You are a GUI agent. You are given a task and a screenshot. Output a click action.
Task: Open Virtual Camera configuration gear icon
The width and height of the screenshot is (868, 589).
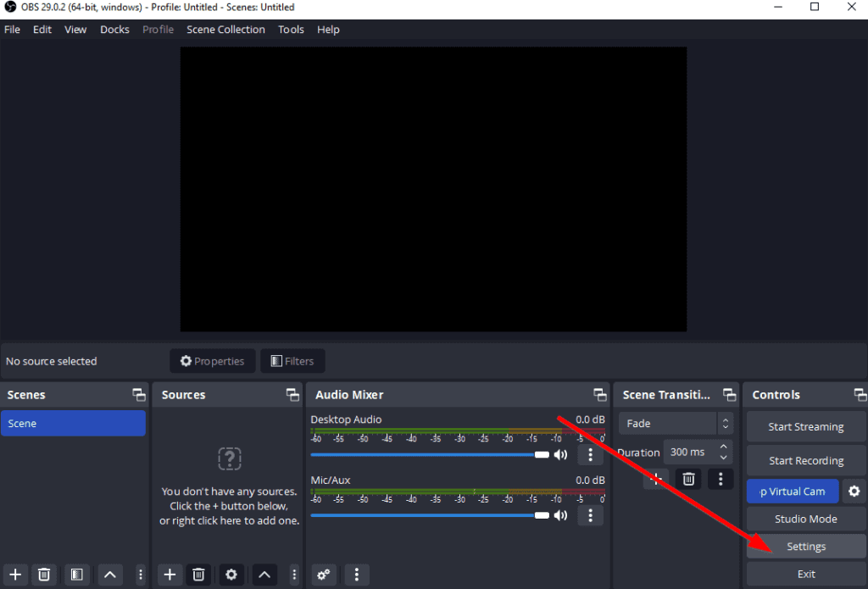(854, 491)
